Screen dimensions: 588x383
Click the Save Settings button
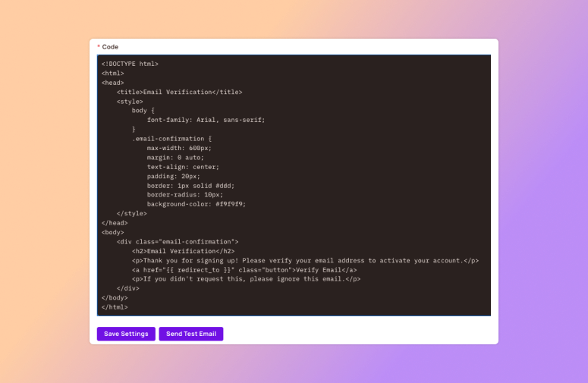coord(126,334)
